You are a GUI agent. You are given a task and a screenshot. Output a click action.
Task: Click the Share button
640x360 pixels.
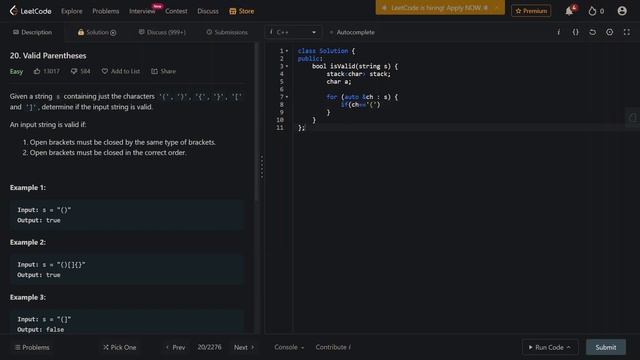point(163,71)
